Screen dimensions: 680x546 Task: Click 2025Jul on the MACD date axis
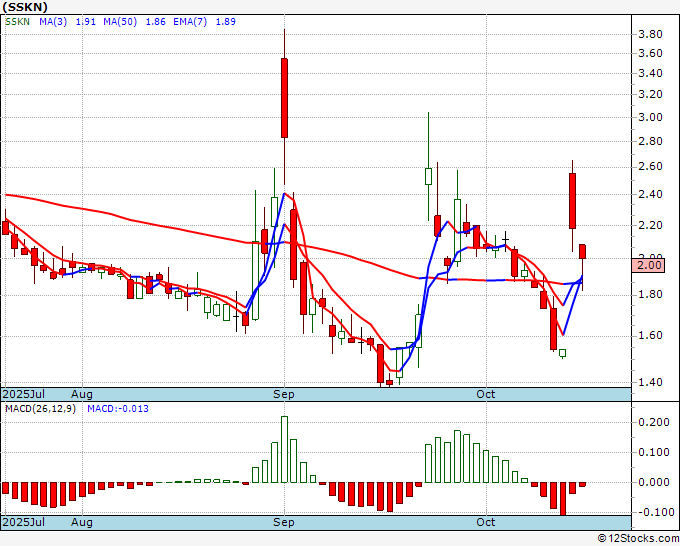23,522
